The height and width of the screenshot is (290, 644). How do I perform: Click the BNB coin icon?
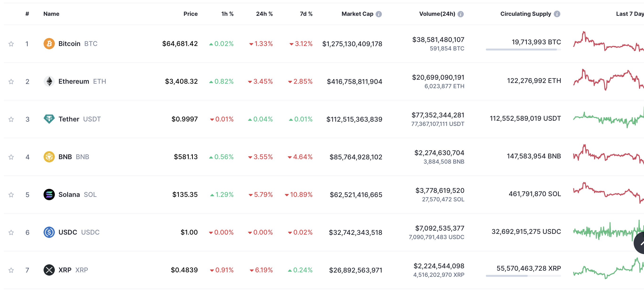(x=49, y=157)
